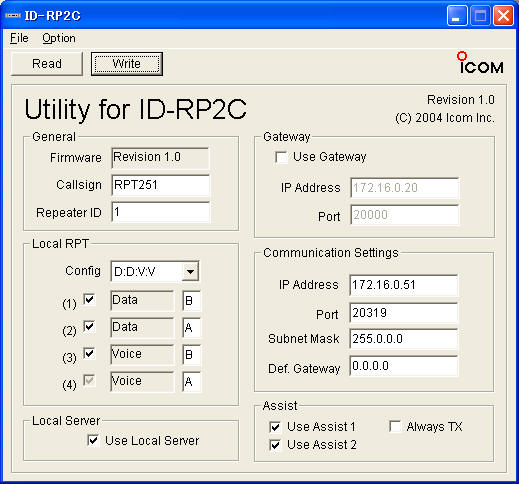Click the Repeater ID field
Screen dimensions: 519x484
(160, 212)
